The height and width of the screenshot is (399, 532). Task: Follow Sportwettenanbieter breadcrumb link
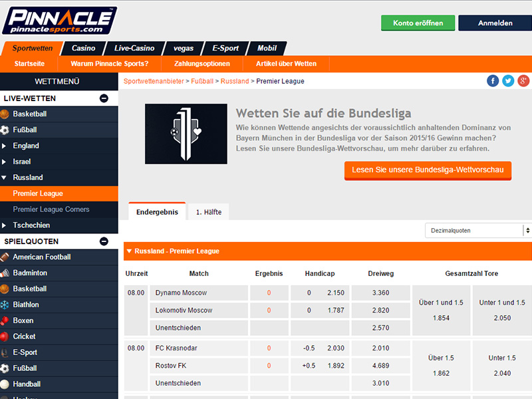point(154,81)
